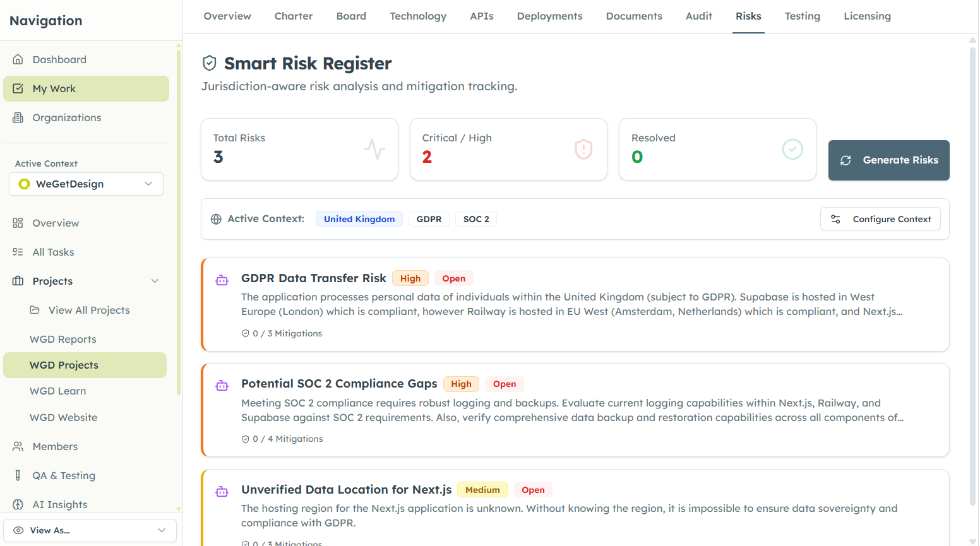The image size is (980, 546).
Task: Open the WeGetDesign active context selector
Action: [86, 184]
